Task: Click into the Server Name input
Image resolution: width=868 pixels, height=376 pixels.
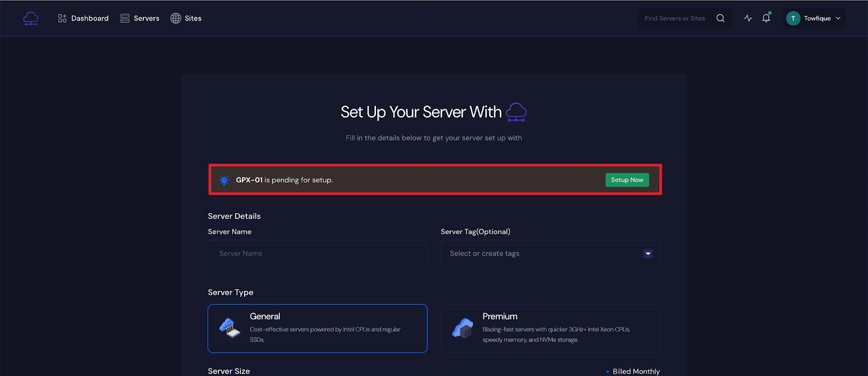Action: pyautogui.click(x=317, y=253)
